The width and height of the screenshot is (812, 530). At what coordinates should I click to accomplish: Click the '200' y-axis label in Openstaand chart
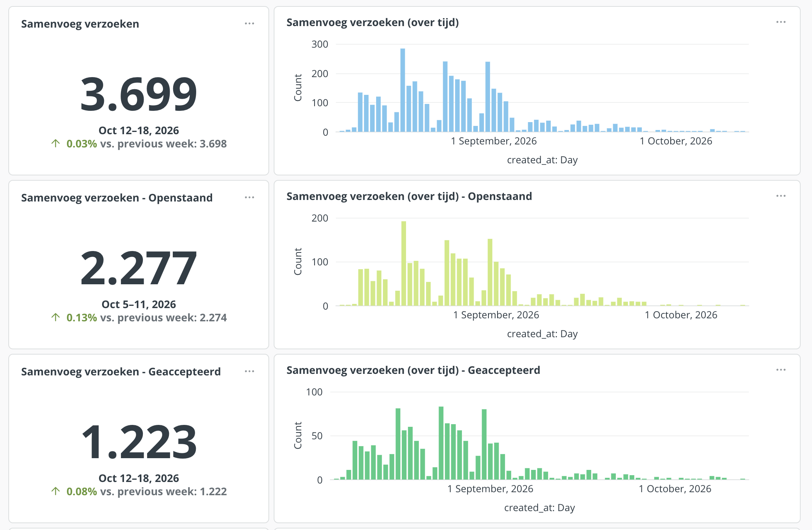320,218
